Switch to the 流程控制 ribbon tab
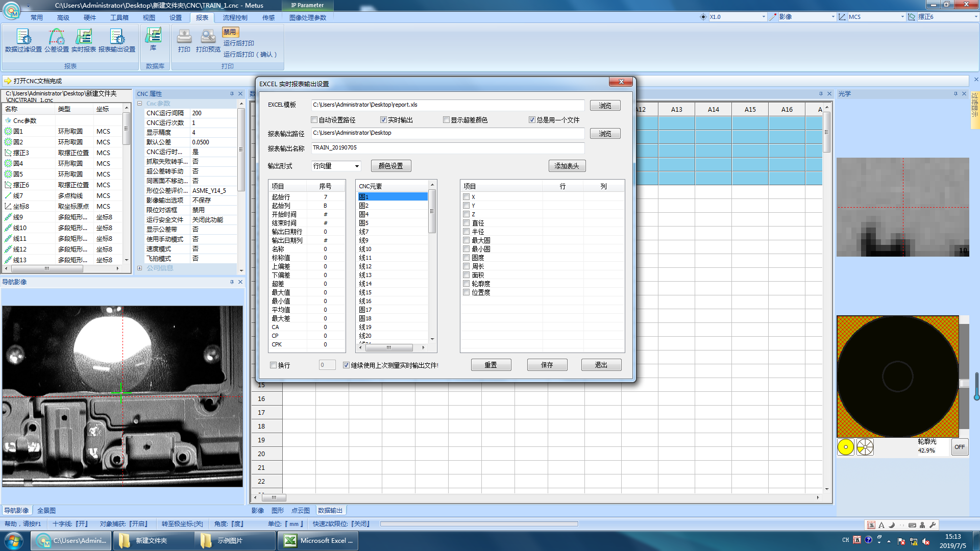 (235, 17)
